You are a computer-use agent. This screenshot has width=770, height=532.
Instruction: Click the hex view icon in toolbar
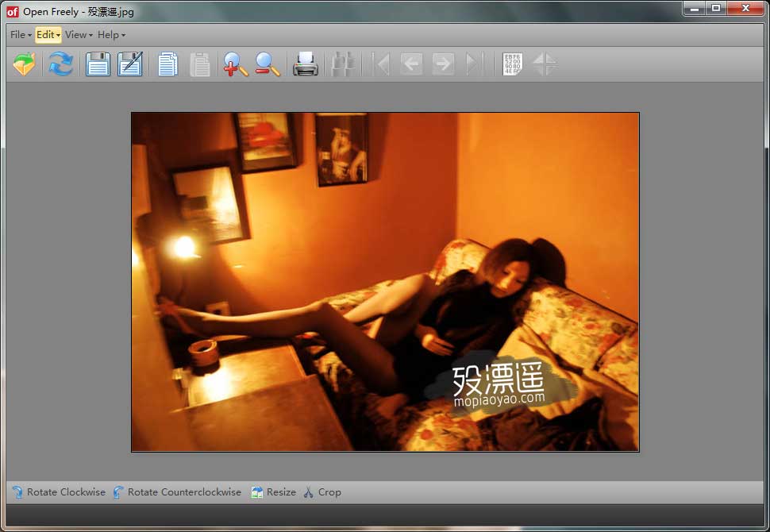512,64
